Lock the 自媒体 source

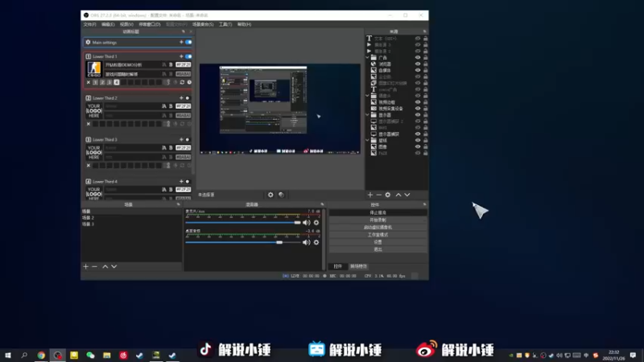[426, 70]
